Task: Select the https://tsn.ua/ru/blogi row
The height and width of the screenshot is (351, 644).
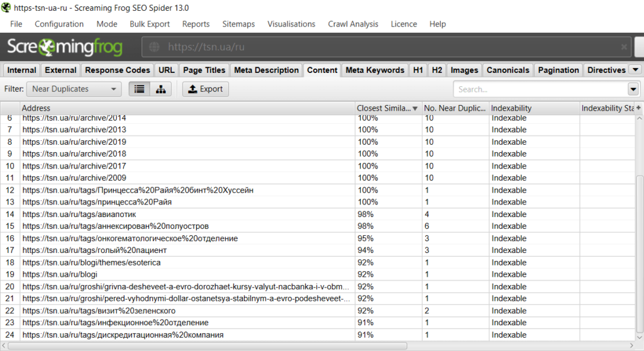Action: tap(318, 274)
